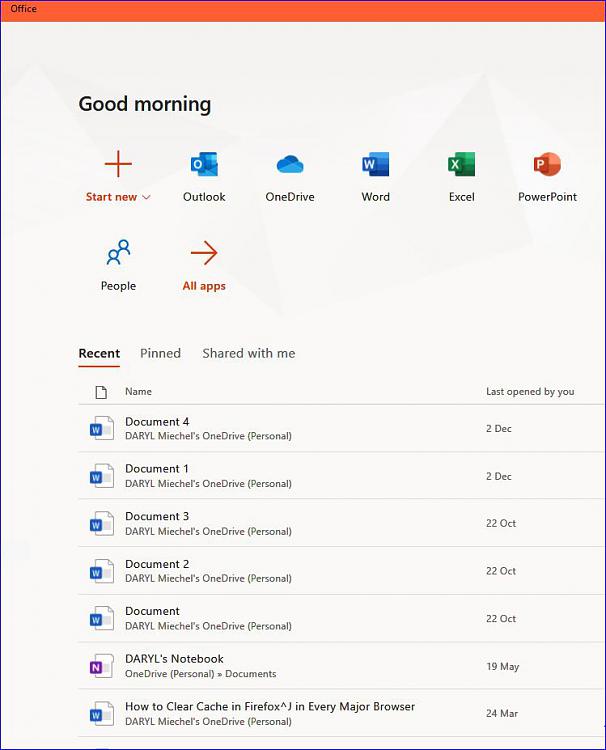Open the People app icon
The width and height of the screenshot is (606, 750).
(119, 253)
